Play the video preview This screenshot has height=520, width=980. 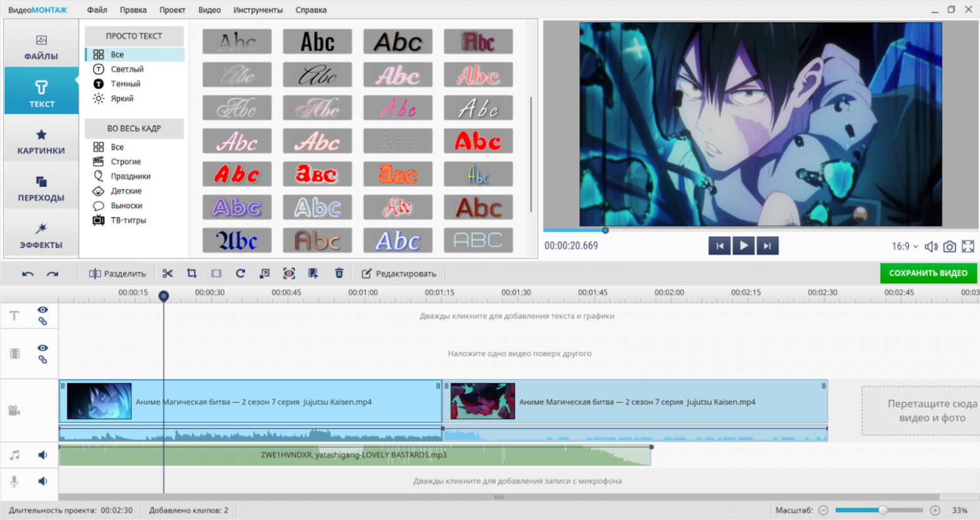tap(744, 246)
